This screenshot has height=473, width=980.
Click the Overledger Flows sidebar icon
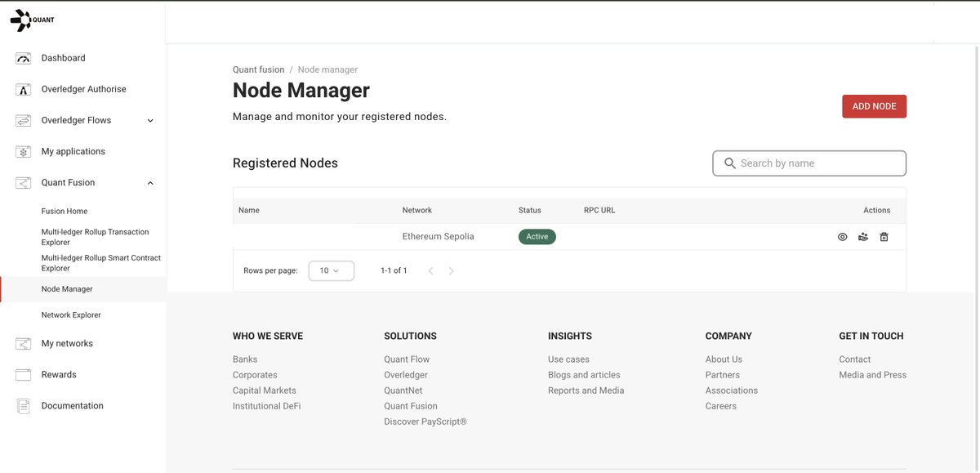[x=24, y=120]
